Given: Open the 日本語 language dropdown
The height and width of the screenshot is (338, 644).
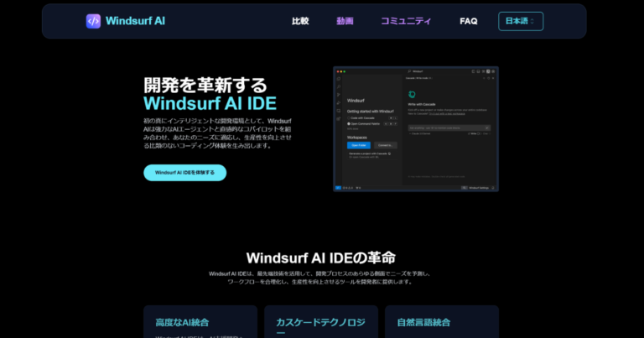Looking at the screenshot, I should (x=521, y=21).
